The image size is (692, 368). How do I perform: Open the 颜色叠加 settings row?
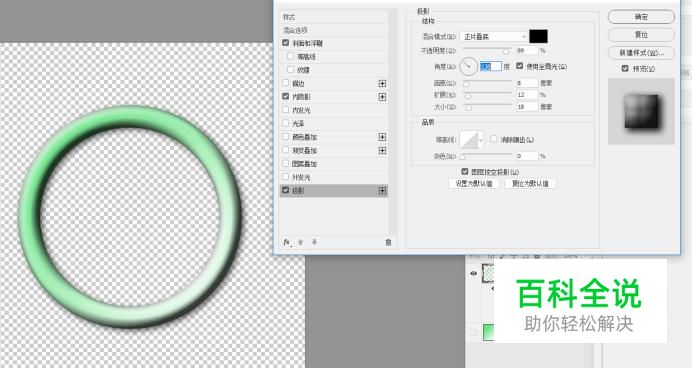point(335,137)
